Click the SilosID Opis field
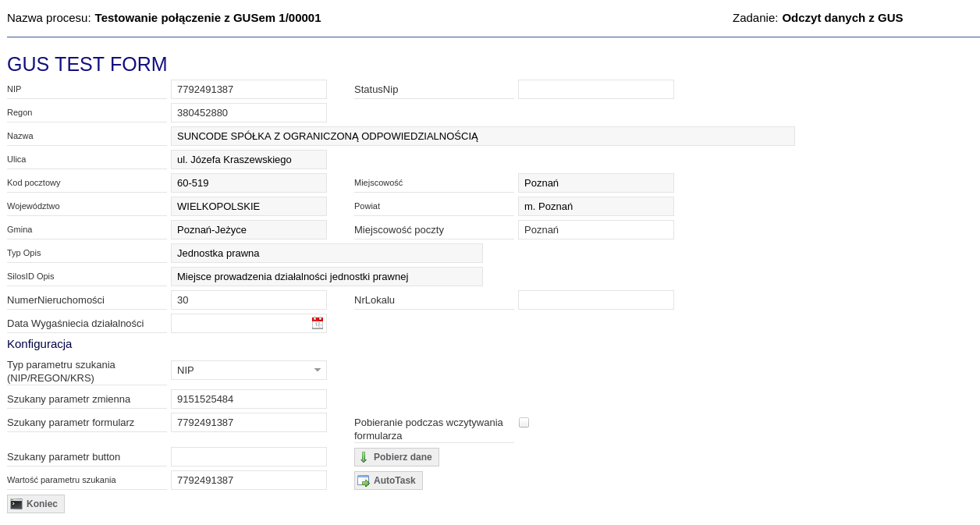Viewport: 980px width, 525px height. (x=327, y=276)
